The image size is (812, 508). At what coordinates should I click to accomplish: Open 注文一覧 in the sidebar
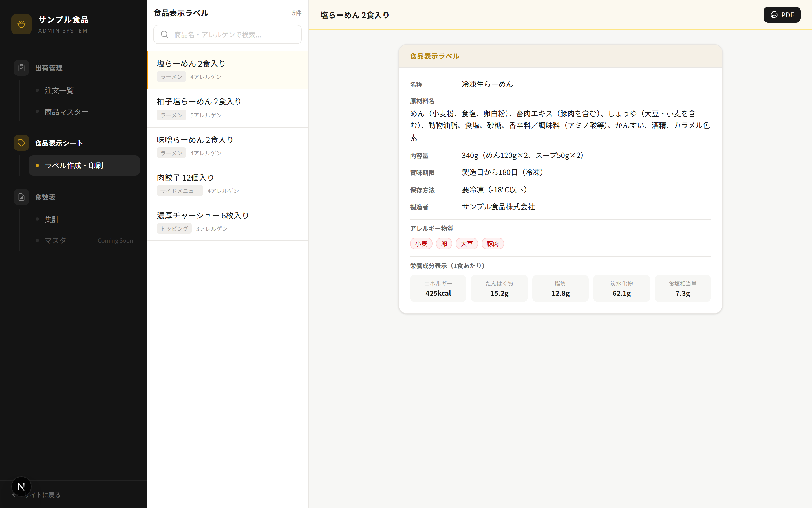(x=84, y=90)
